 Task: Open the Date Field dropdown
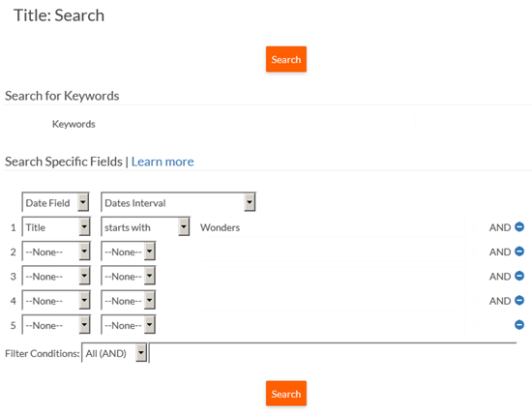point(56,202)
